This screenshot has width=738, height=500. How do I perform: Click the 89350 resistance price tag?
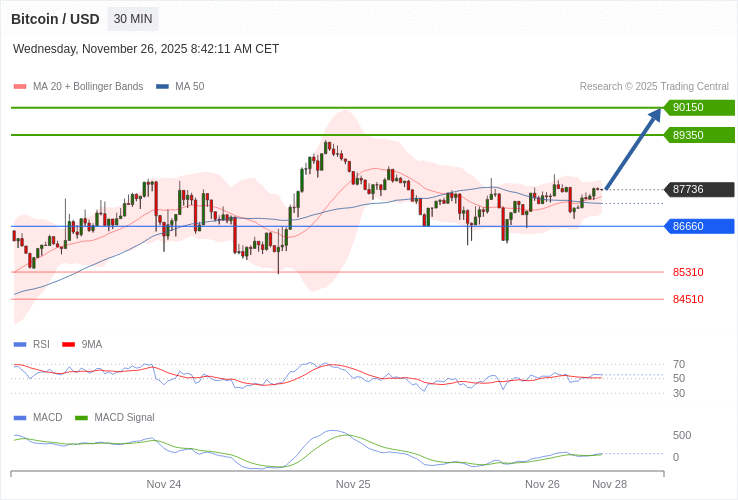[x=699, y=135]
